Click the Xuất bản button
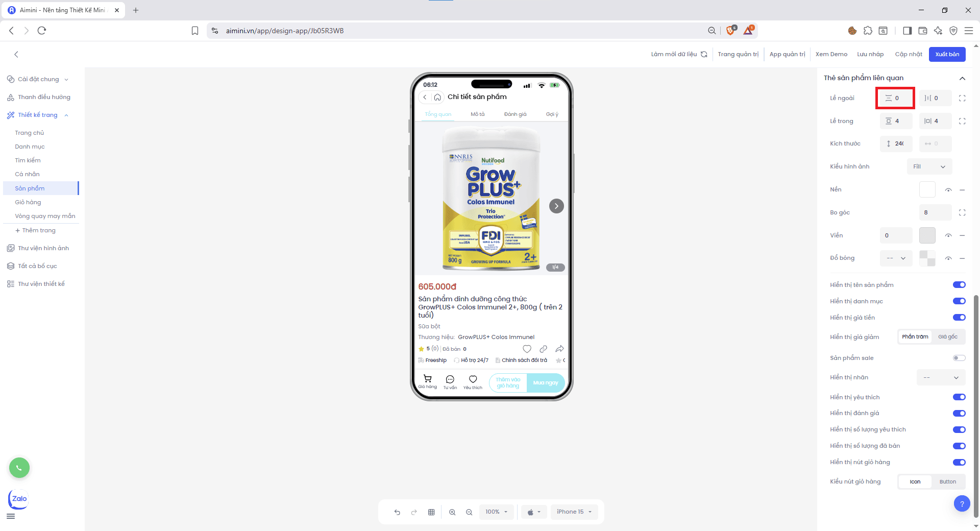Viewport: 980px width, 531px height. 947,54
